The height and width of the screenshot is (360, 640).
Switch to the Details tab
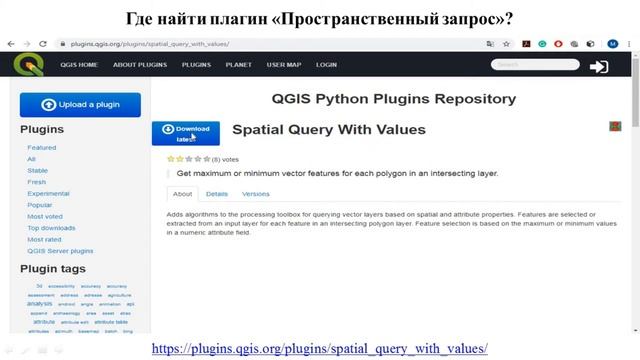point(217,194)
